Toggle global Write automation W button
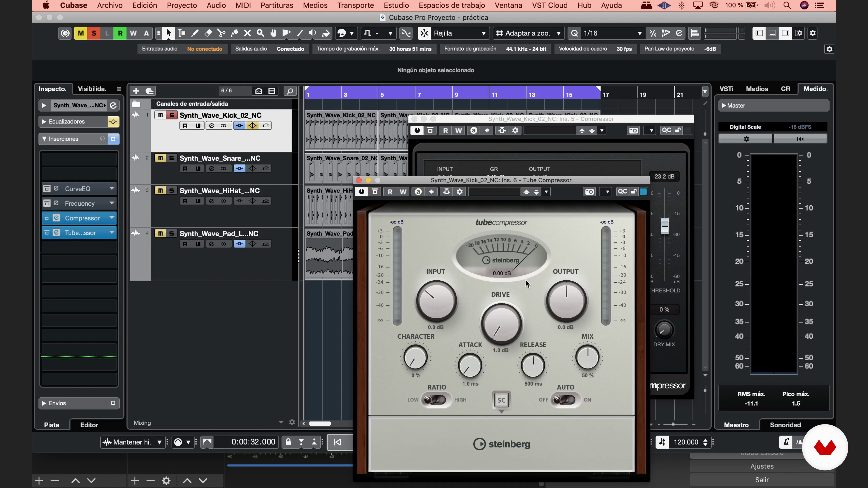The image size is (868, 488). (133, 33)
